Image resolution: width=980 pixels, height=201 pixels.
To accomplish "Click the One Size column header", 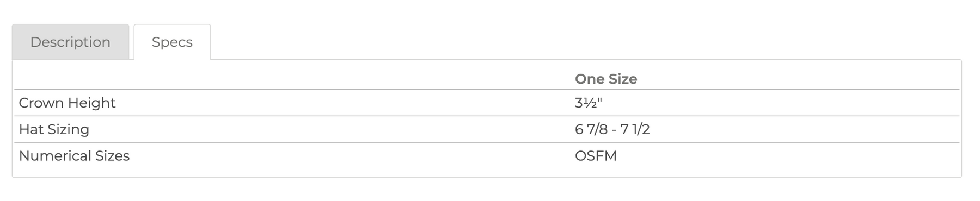I will (605, 79).
